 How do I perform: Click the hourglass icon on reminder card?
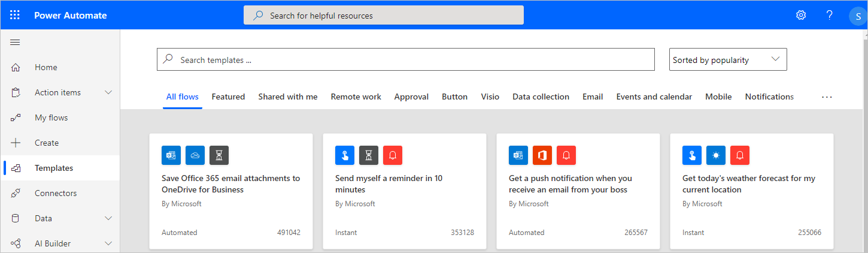coord(369,155)
